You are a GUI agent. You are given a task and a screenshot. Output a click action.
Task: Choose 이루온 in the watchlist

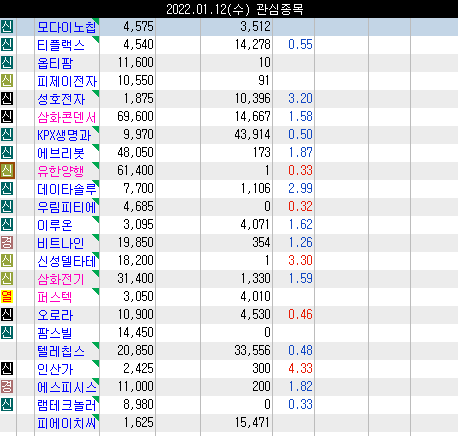[x=55, y=225]
